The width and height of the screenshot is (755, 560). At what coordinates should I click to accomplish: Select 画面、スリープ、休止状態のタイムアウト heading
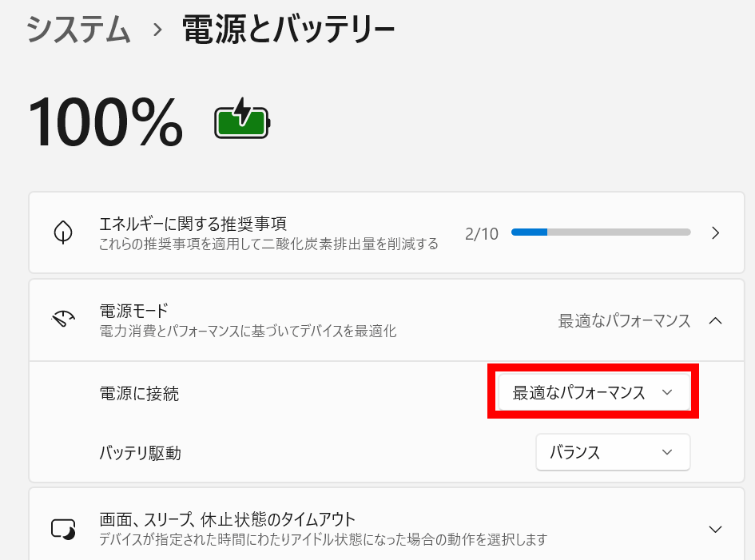[x=227, y=519]
